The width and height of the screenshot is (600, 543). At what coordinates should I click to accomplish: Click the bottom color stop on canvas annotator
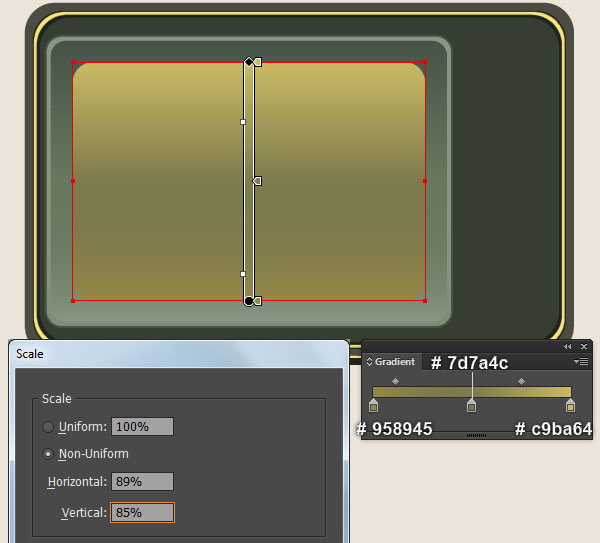(x=258, y=301)
